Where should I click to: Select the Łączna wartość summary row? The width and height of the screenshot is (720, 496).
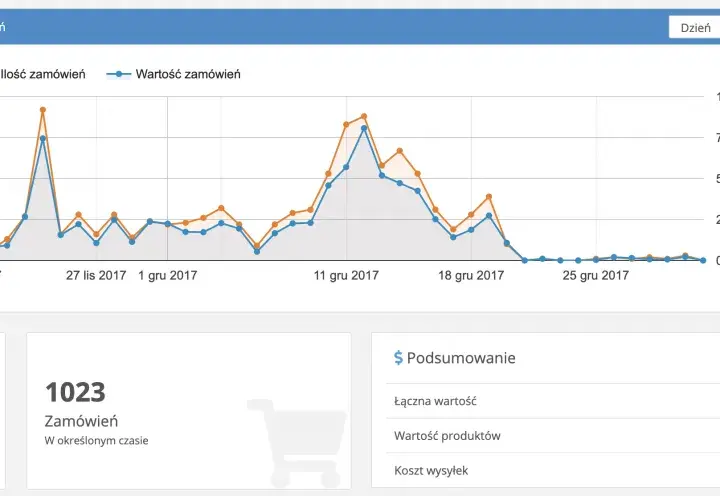(553, 401)
